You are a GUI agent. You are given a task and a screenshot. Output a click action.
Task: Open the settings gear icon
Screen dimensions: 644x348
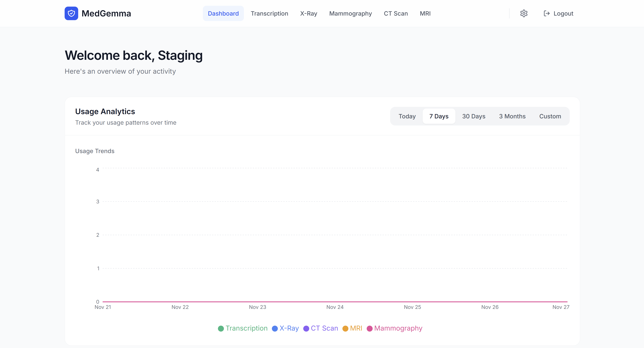pyautogui.click(x=524, y=13)
